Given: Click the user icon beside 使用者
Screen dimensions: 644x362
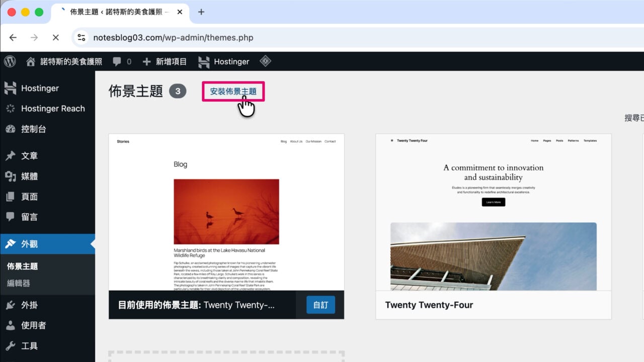Looking at the screenshot, I should [x=10, y=325].
